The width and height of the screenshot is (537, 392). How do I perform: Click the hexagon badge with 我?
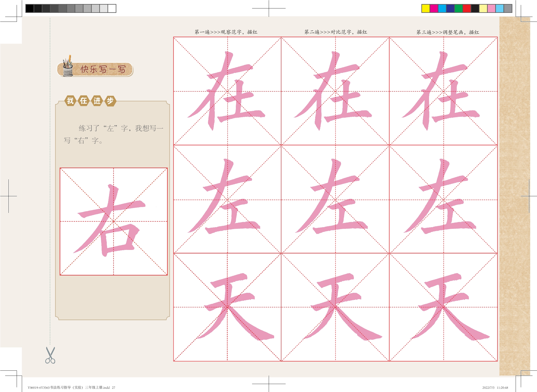70,101
